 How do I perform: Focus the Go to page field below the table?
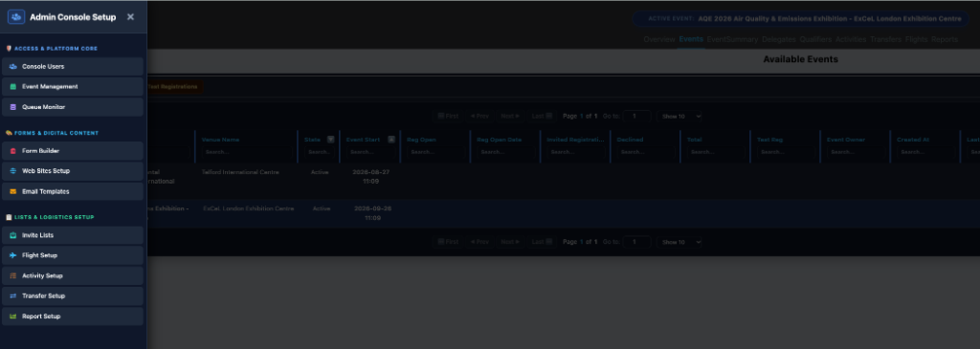pyautogui.click(x=636, y=242)
